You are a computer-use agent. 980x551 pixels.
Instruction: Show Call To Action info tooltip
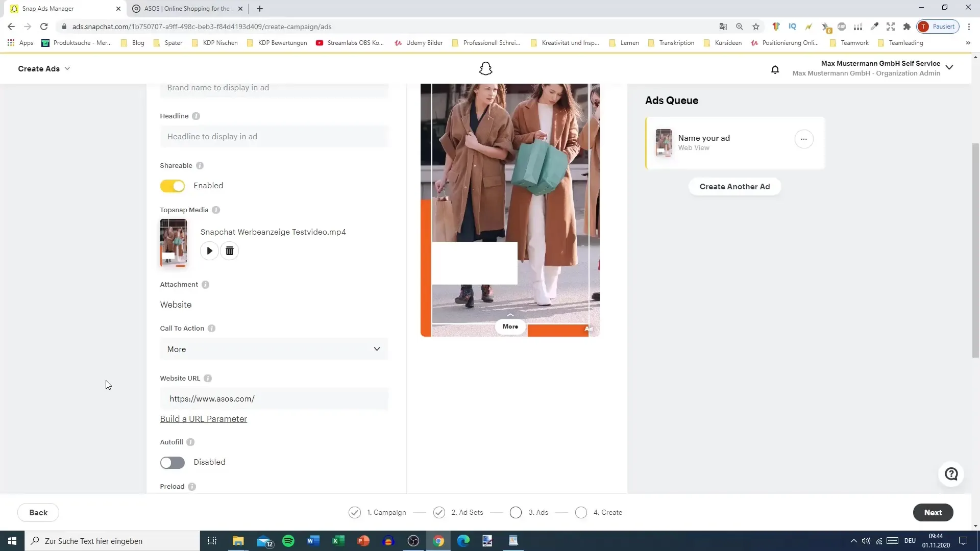(x=212, y=329)
